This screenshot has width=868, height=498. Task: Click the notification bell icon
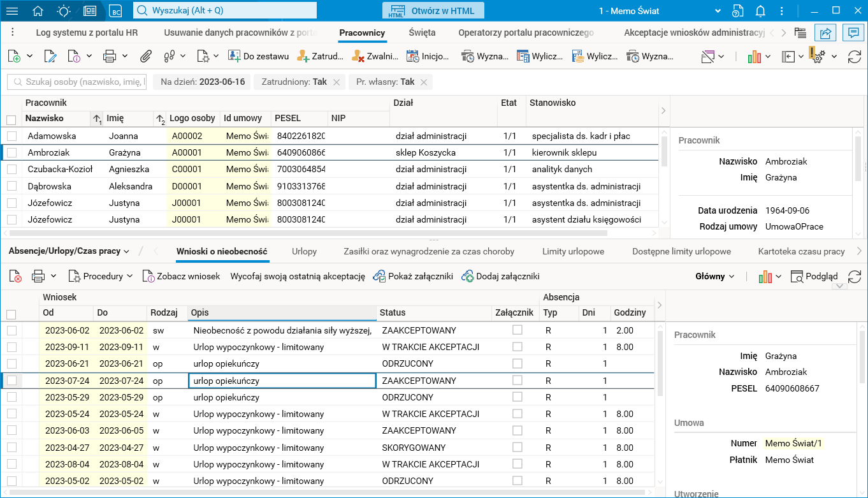coord(760,11)
